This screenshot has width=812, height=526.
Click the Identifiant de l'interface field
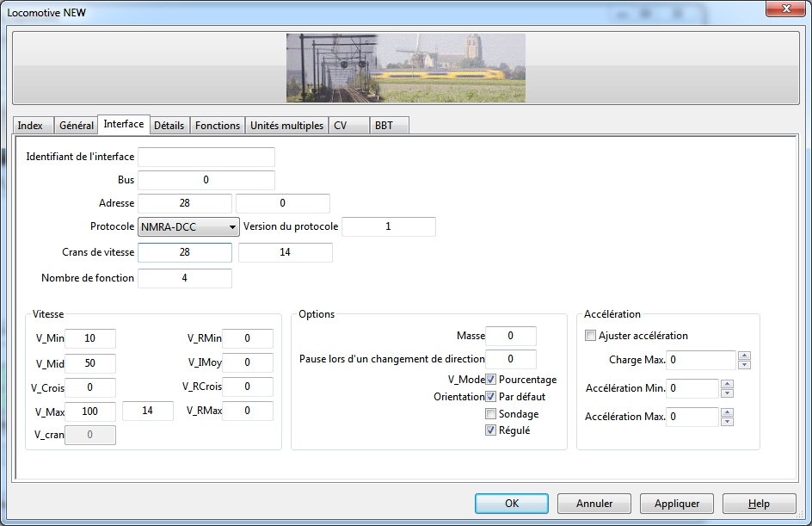click(x=206, y=157)
